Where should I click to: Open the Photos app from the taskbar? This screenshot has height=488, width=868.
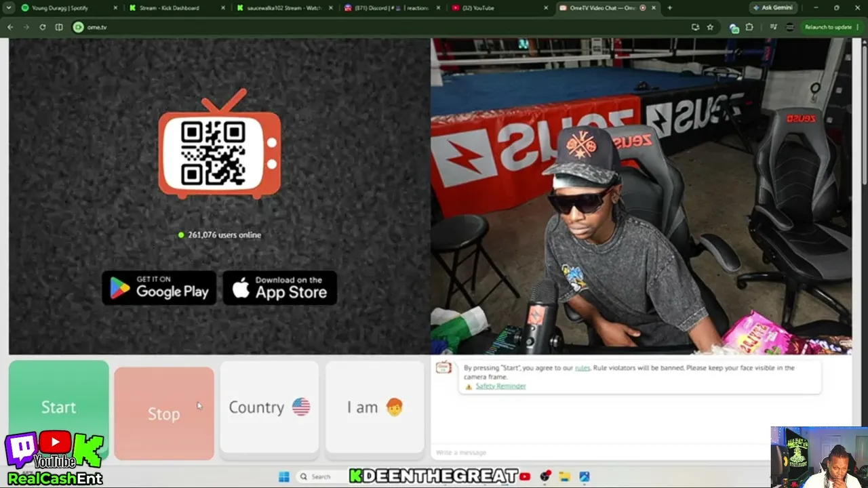[x=585, y=476]
